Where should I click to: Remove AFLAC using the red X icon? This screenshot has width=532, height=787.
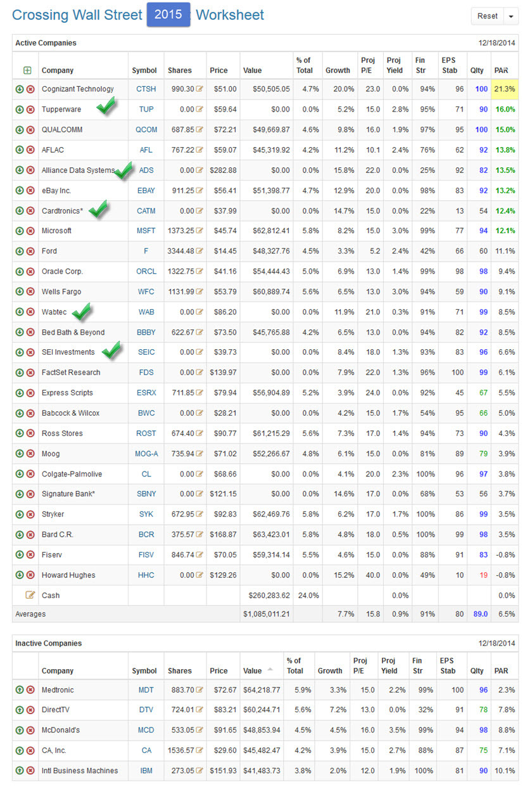30,150
